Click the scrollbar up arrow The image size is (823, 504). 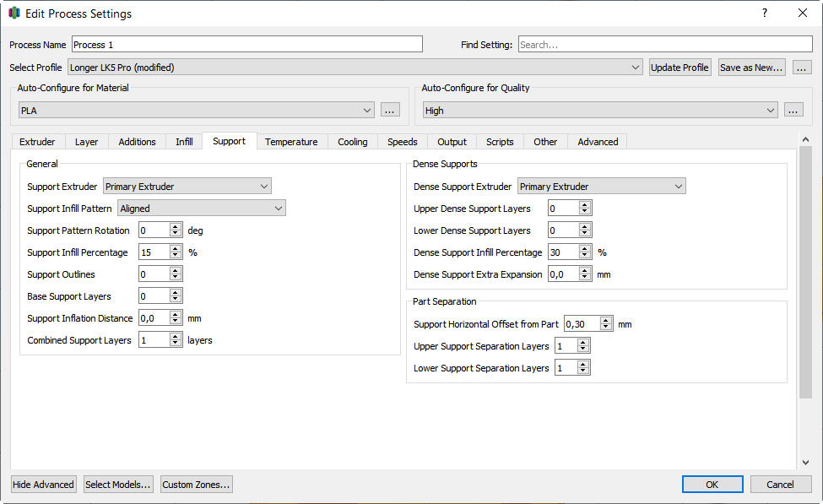[805, 139]
